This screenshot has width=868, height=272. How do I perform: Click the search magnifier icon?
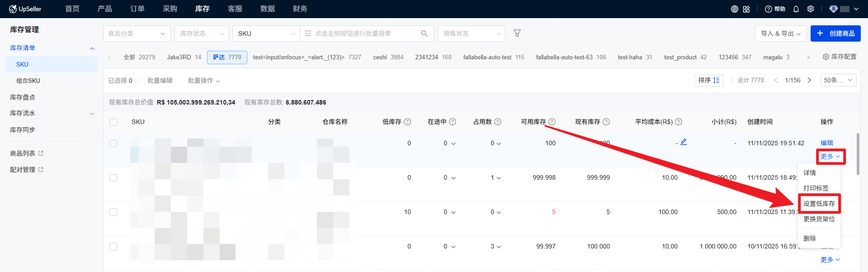424,33
